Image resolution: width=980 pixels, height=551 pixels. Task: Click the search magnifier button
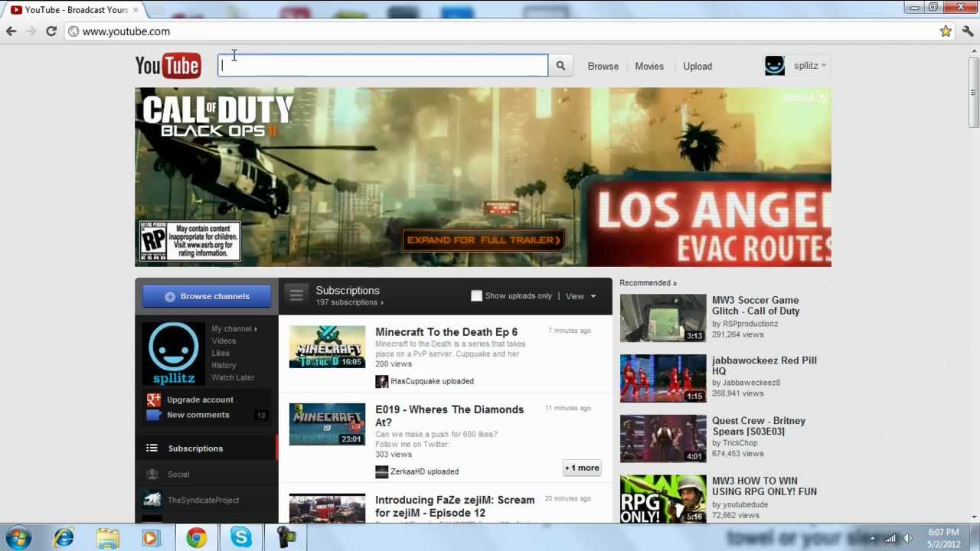click(x=560, y=66)
